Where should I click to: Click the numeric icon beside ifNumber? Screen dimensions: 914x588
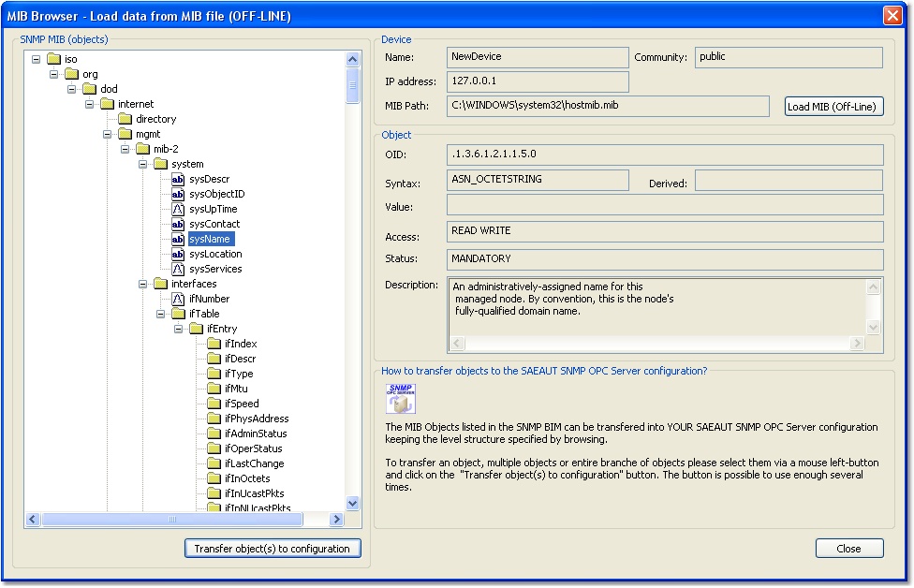click(x=178, y=299)
